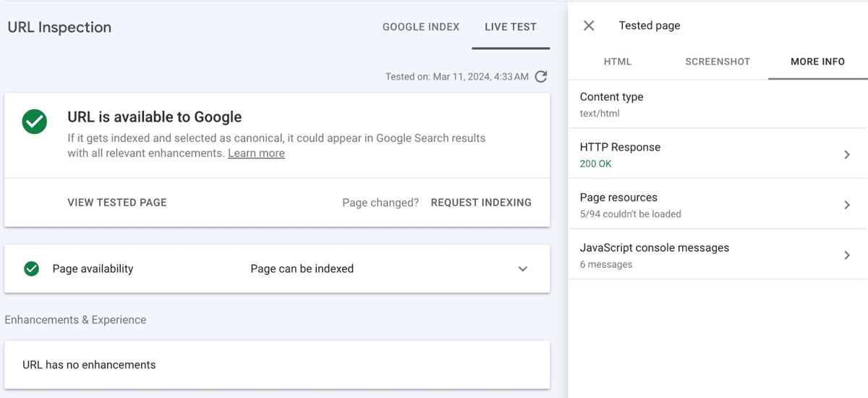Open the HTML tab
Image resolution: width=868 pixels, height=398 pixels.
[x=618, y=62]
